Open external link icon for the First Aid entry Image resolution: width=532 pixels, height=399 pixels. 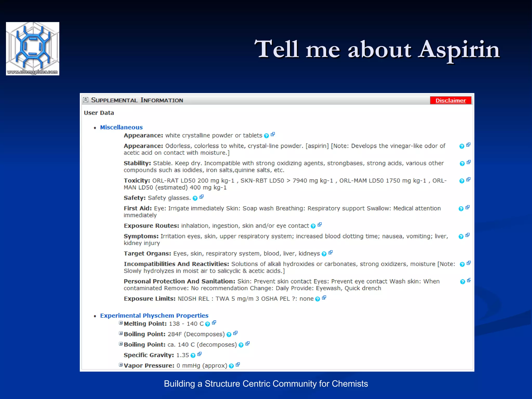468,207
